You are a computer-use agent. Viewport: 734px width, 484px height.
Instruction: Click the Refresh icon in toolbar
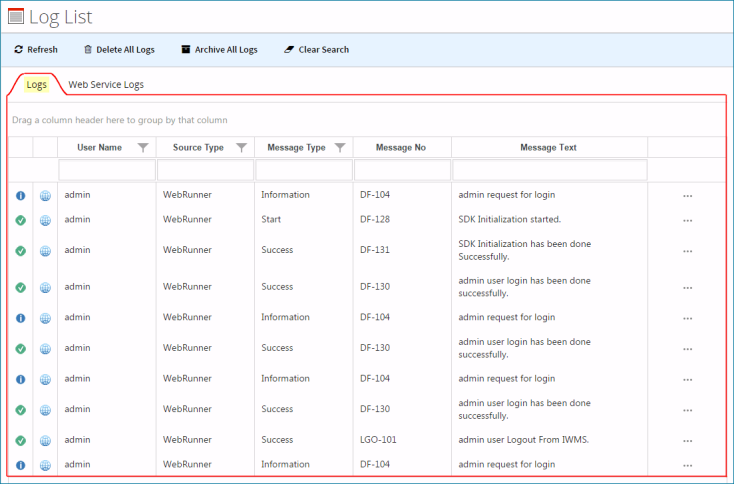coord(18,50)
